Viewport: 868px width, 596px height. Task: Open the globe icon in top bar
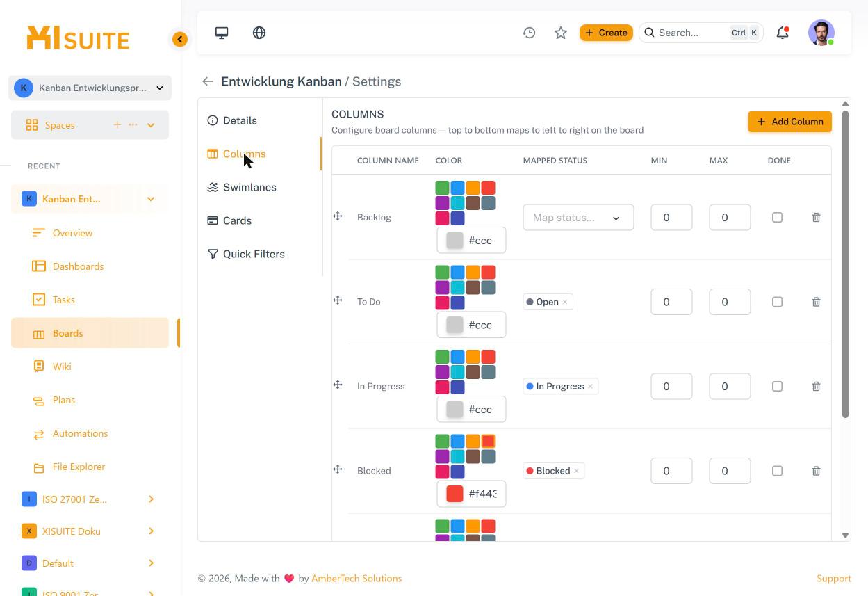point(259,33)
